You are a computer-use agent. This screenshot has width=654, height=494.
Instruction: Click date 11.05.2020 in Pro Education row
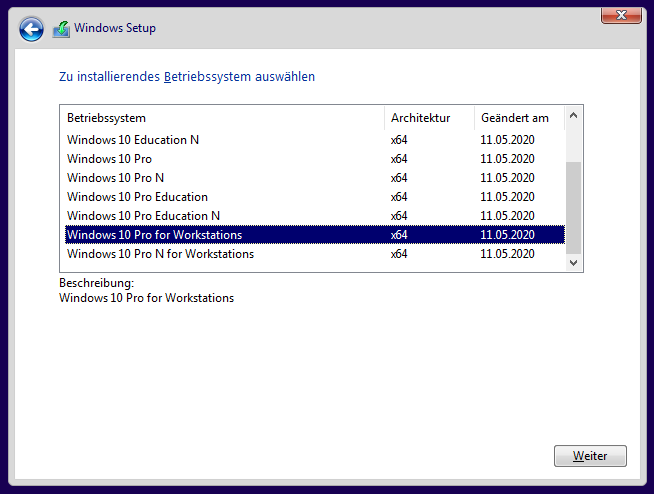pyautogui.click(x=507, y=197)
